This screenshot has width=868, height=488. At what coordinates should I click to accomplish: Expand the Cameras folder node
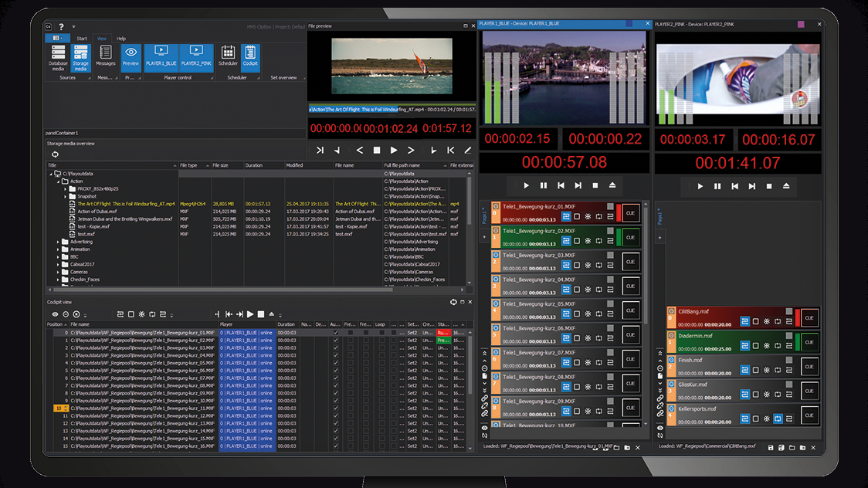[59, 272]
